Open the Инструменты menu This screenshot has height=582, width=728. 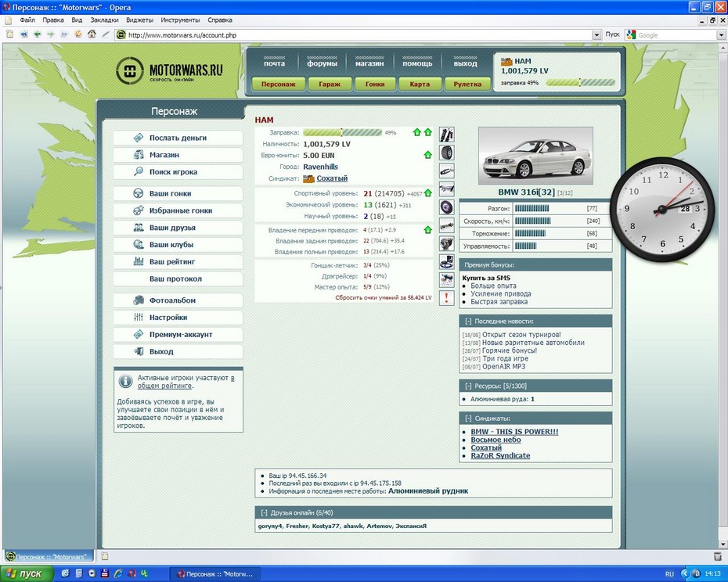180,20
